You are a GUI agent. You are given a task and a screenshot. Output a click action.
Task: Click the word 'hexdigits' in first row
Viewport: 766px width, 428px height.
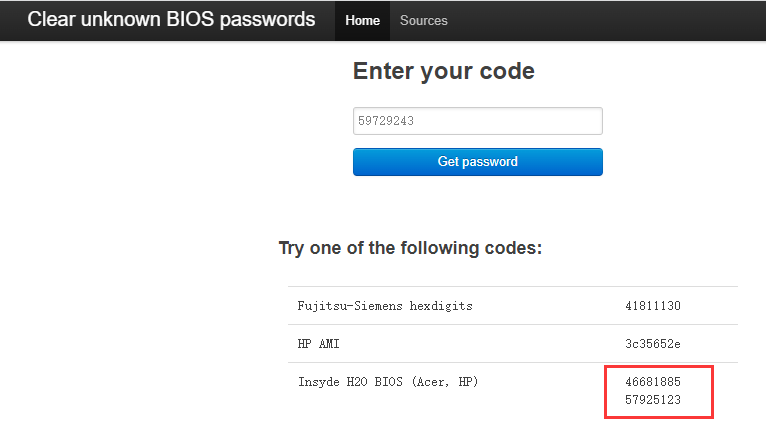click(x=440, y=306)
